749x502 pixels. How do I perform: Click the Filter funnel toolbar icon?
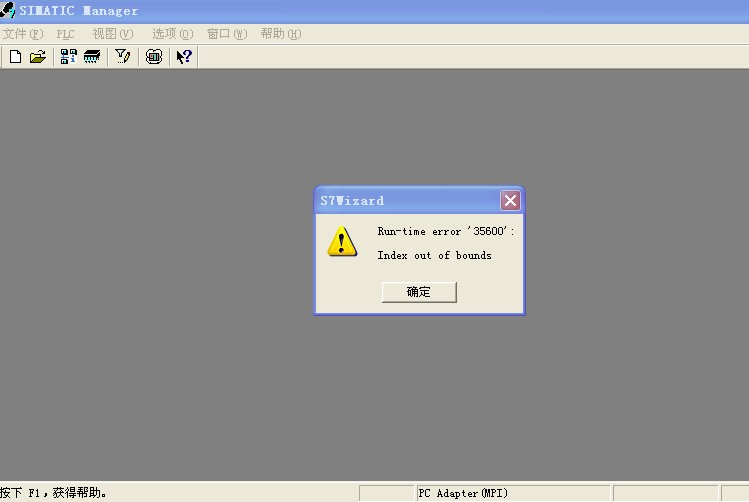point(123,57)
